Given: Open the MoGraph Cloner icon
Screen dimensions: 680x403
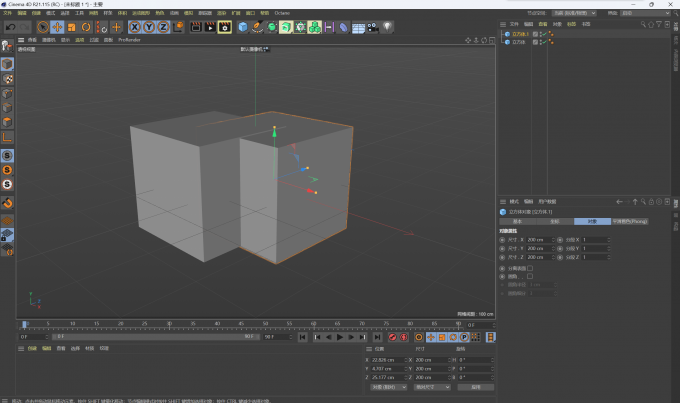Looking at the screenshot, I should [x=315, y=27].
